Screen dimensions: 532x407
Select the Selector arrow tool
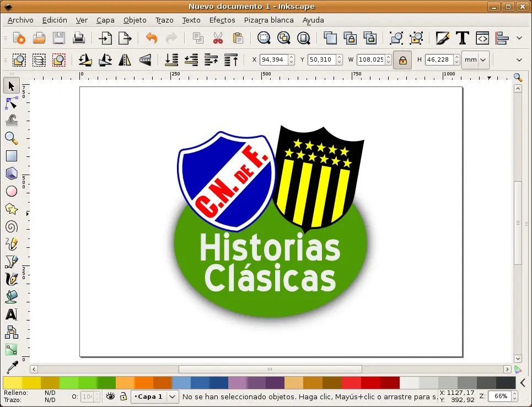pos(12,86)
